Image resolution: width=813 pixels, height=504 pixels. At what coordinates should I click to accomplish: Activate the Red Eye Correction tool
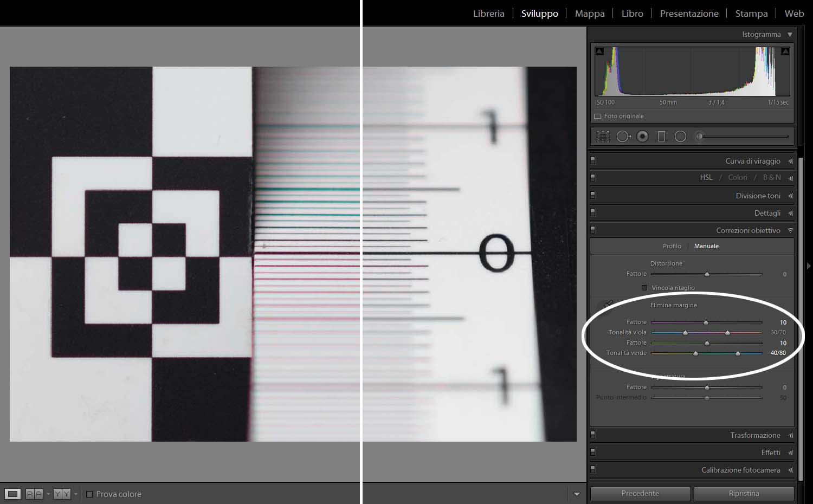[x=642, y=137]
